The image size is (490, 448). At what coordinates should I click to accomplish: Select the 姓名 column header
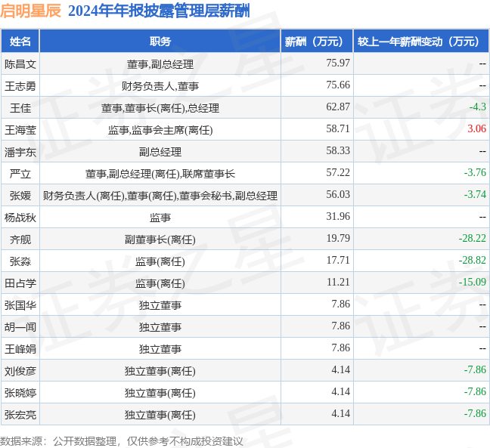click(x=20, y=42)
